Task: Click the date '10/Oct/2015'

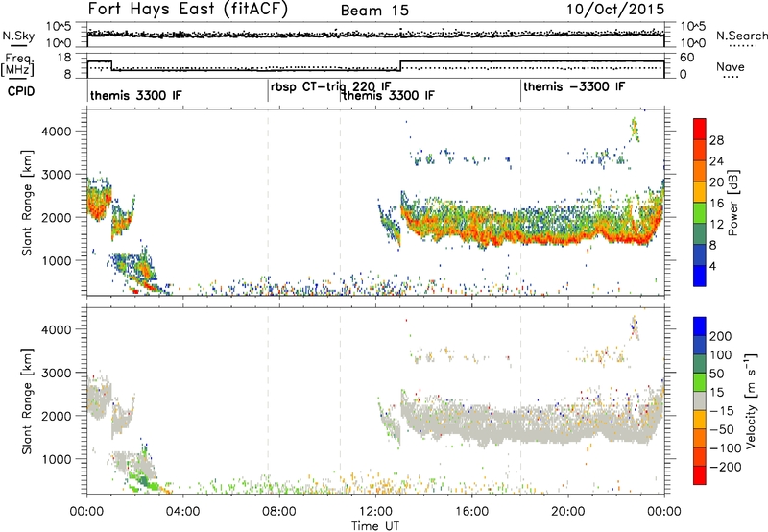Action: (x=615, y=10)
